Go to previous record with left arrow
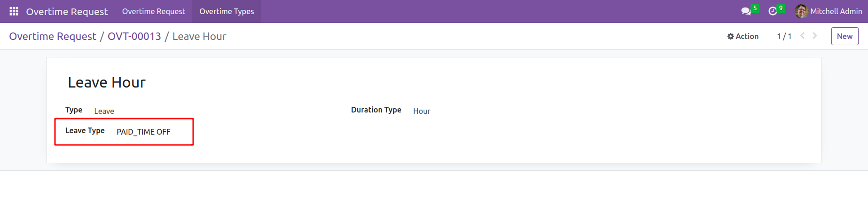 (x=803, y=36)
